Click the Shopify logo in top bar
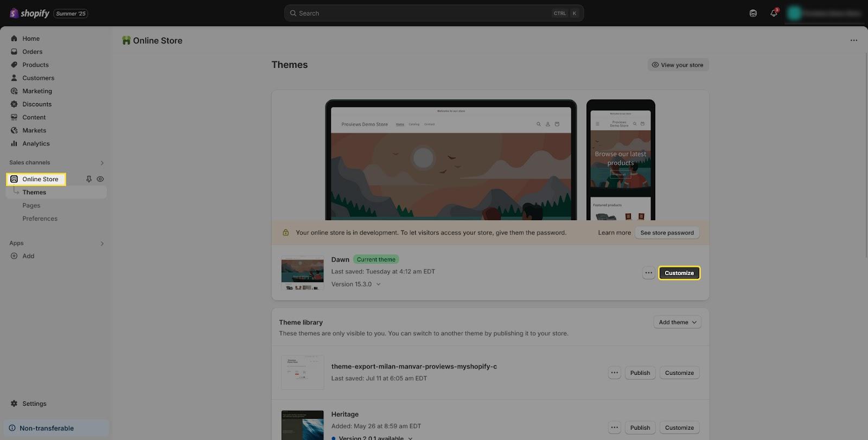The height and width of the screenshot is (440, 868). coord(29,13)
